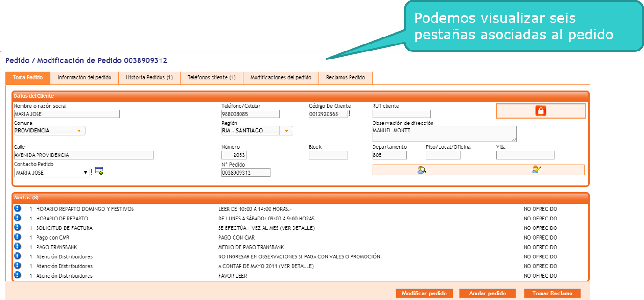Click the Alertas (8) section header

[300, 198]
